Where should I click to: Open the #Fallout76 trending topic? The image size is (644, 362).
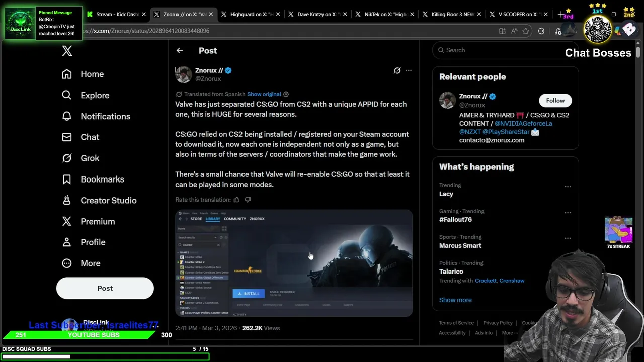(x=455, y=220)
